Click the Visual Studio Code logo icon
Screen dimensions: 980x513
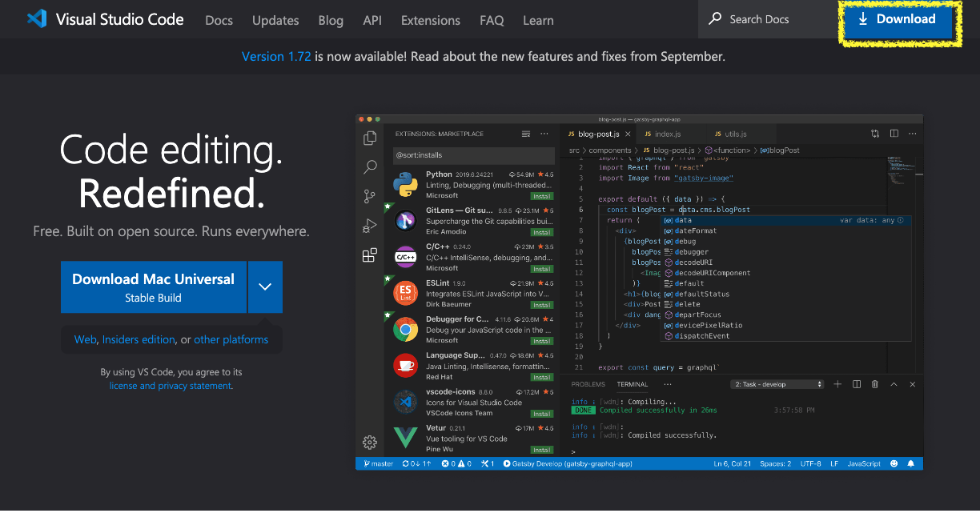pyautogui.click(x=37, y=19)
